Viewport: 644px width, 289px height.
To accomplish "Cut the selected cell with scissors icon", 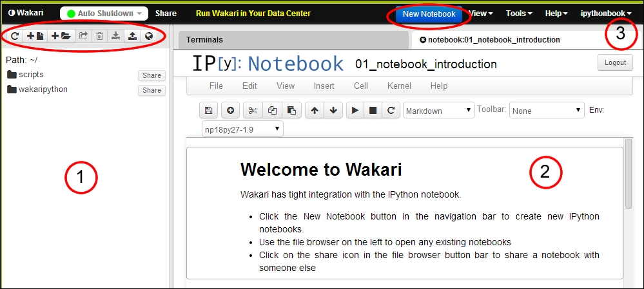I will pos(253,110).
